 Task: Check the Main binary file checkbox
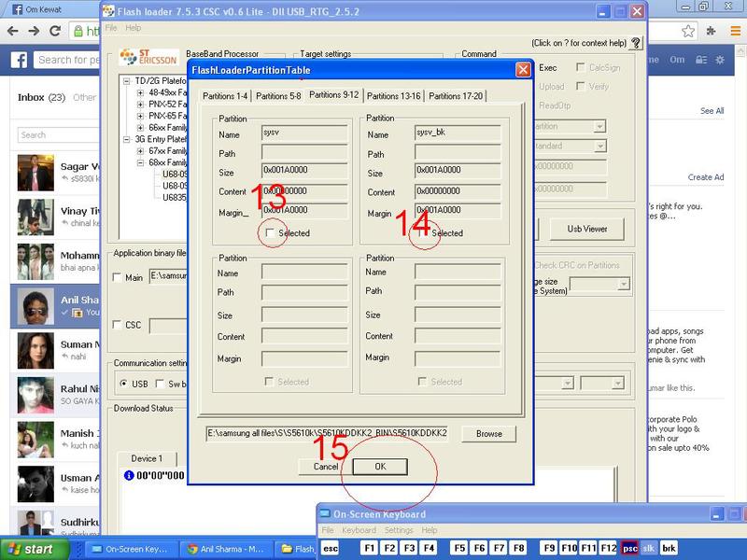pyautogui.click(x=117, y=277)
